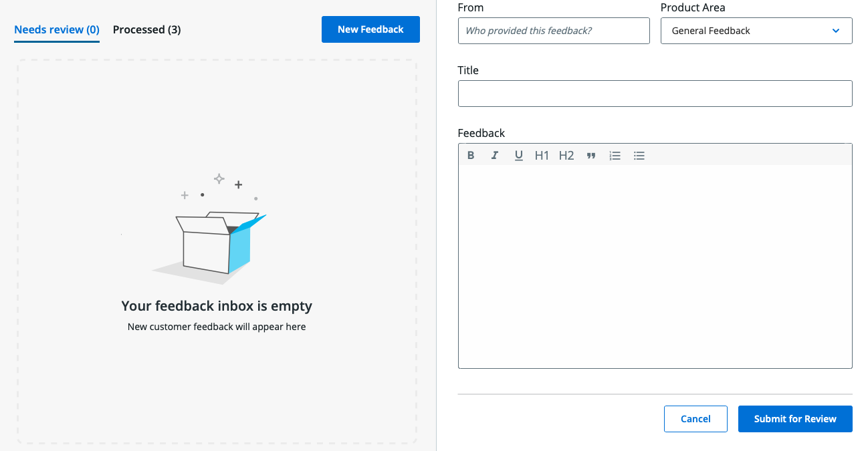The height and width of the screenshot is (451, 868).
Task: Click the New Feedback button
Action: pyautogui.click(x=370, y=29)
